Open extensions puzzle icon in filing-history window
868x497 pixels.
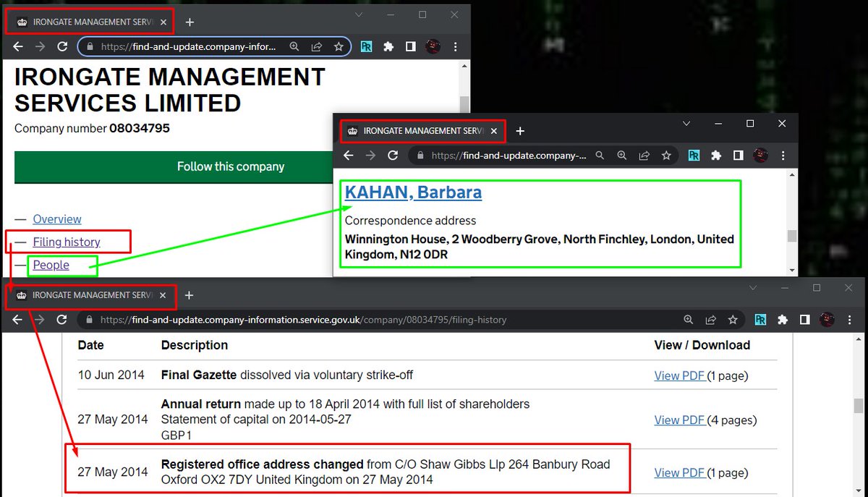point(783,320)
